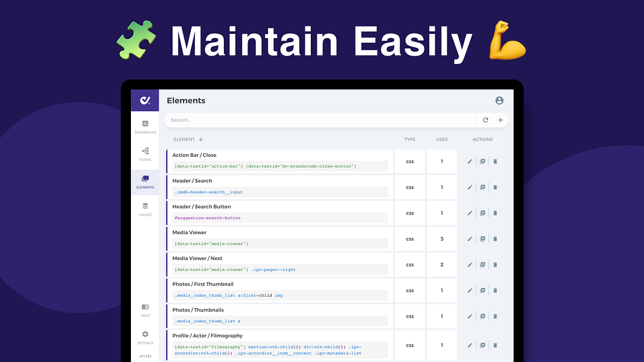Open the Help section
The height and width of the screenshot is (362, 644).
(x=145, y=311)
